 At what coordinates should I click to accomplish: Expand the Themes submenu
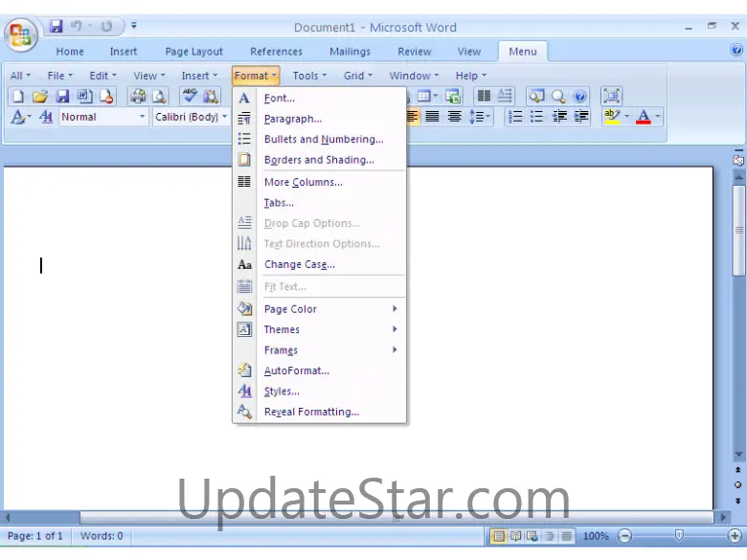point(331,329)
